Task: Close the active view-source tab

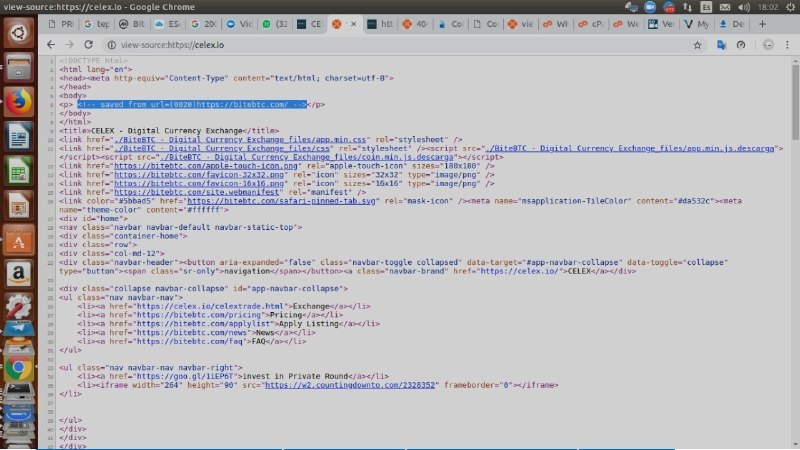Action: (353, 24)
